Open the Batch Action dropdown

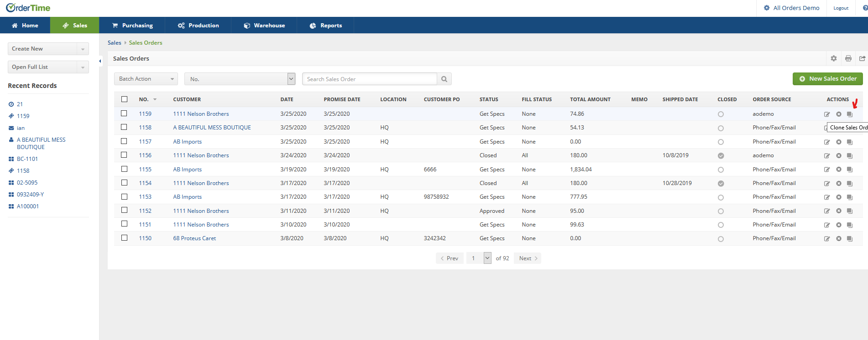(146, 79)
